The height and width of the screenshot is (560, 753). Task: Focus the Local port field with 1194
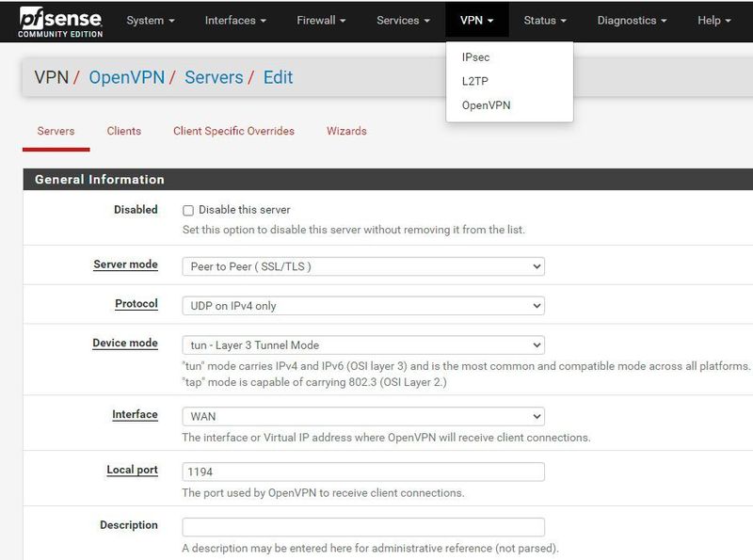click(363, 472)
